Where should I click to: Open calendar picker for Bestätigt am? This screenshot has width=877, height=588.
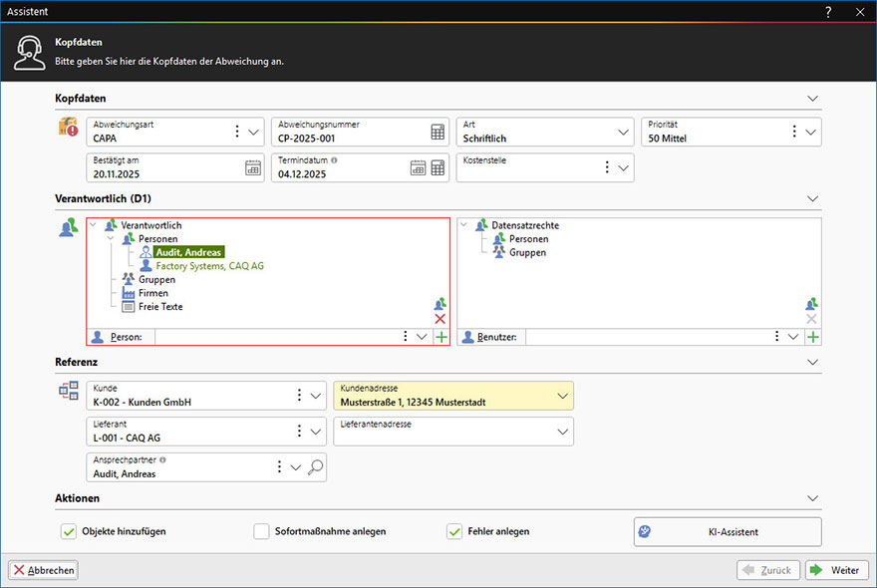253,168
